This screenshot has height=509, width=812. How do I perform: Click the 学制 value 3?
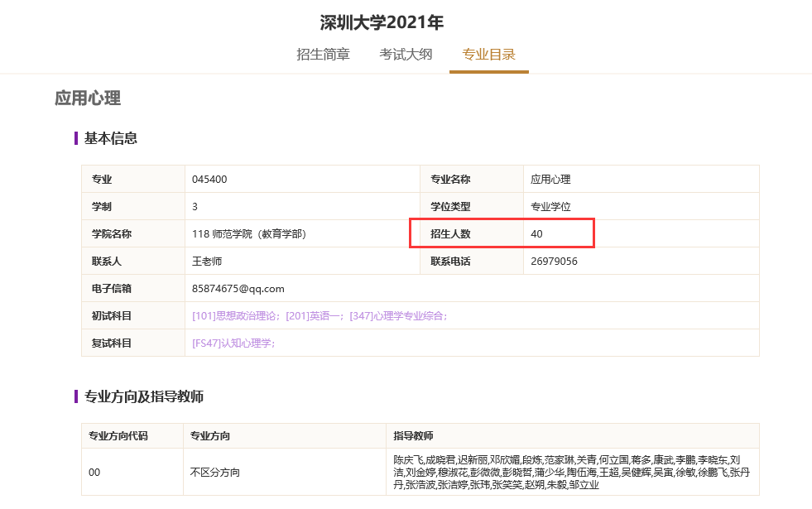(195, 207)
